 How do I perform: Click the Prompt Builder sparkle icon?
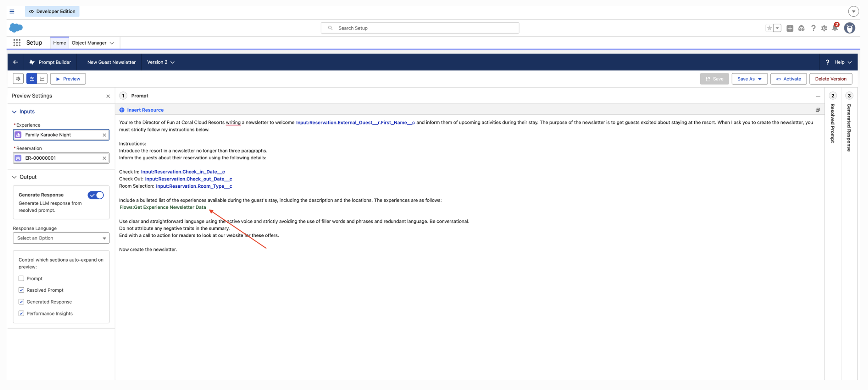32,62
